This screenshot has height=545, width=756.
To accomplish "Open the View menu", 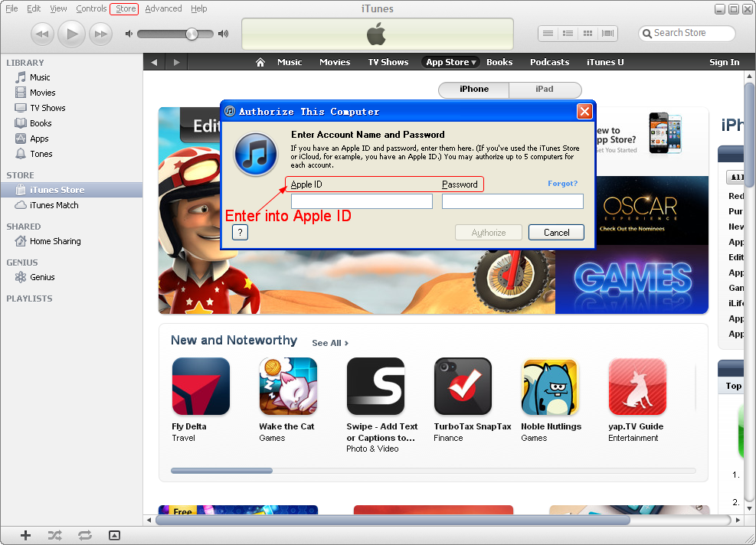I will point(58,8).
